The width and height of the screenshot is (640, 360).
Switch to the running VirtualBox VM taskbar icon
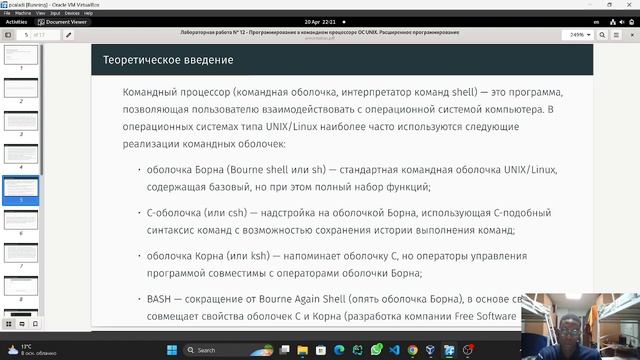(449, 350)
